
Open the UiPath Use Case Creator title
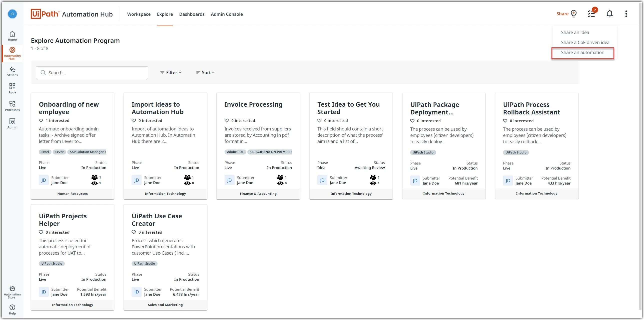pyautogui.click(x=157, y=220)
